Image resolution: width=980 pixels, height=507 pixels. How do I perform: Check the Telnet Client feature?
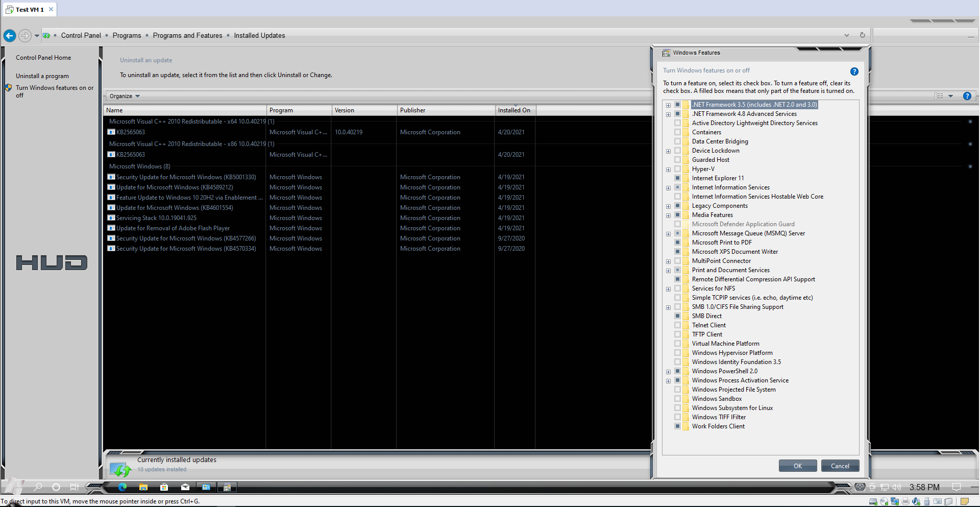[678, 325]
